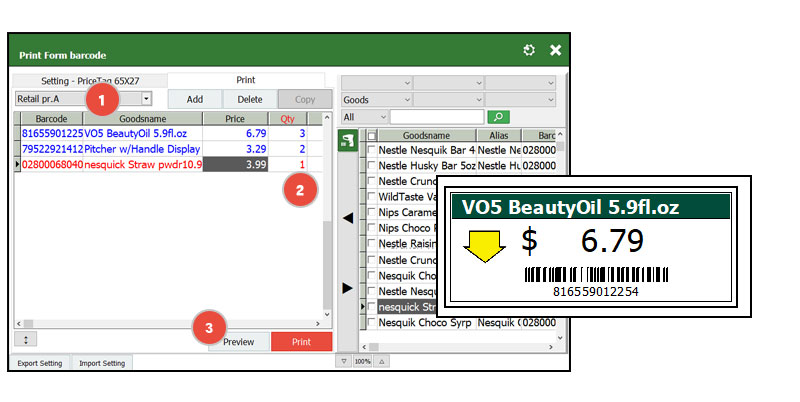Click the Price column header
This screenshot has height=402, width=800.
235,119
